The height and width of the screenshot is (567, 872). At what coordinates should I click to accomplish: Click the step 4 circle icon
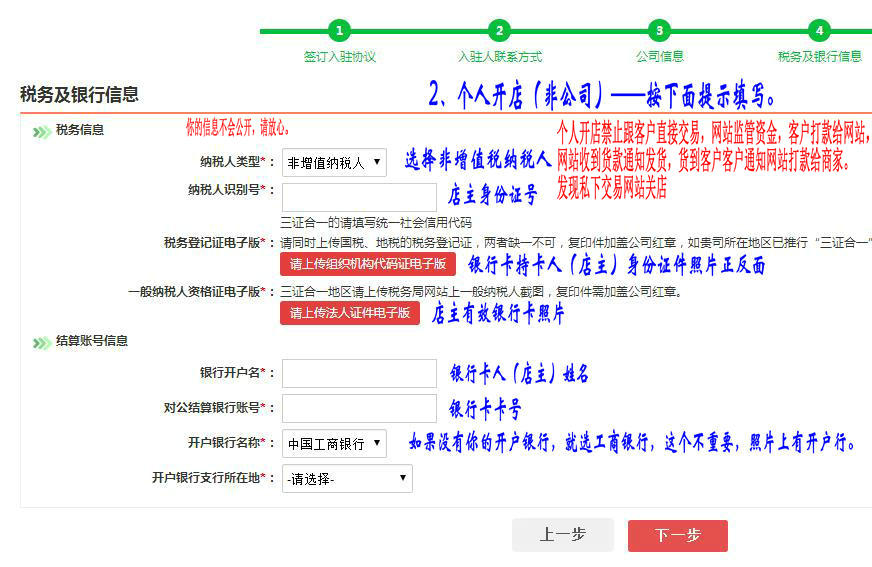(x=819, y=31)
